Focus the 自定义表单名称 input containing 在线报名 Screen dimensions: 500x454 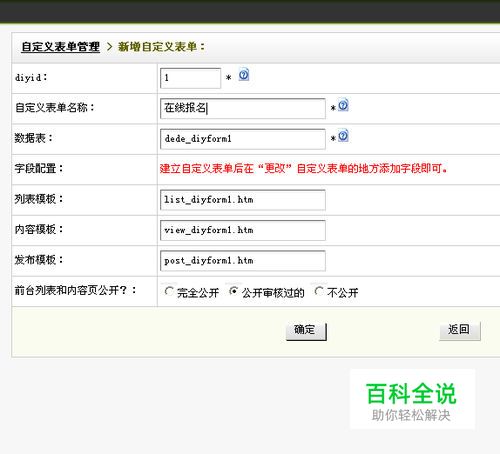243,108
